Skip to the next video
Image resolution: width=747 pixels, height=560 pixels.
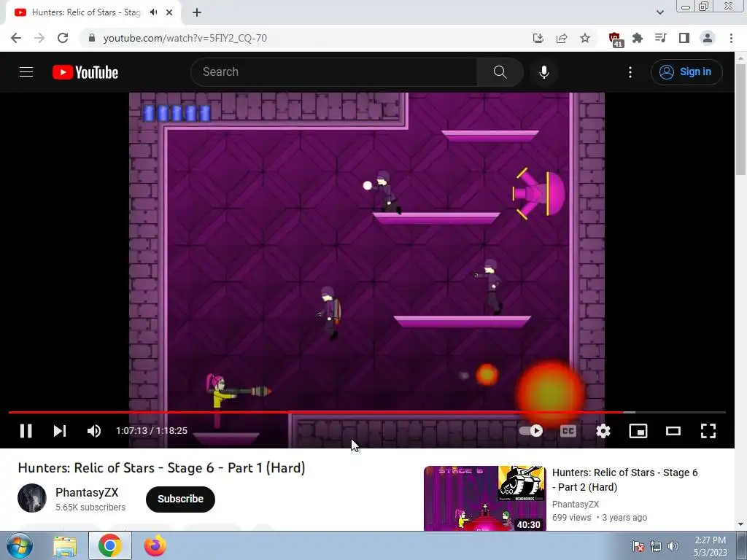point(60,431)
